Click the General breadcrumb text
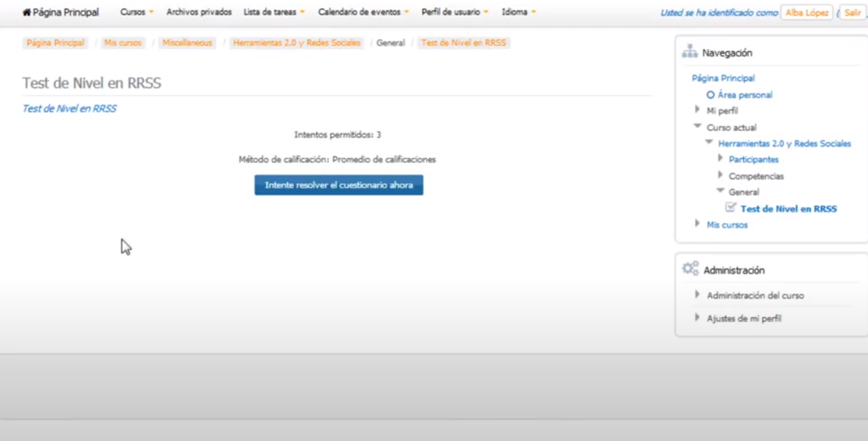 pyautogui.click(x=391, y=43)
